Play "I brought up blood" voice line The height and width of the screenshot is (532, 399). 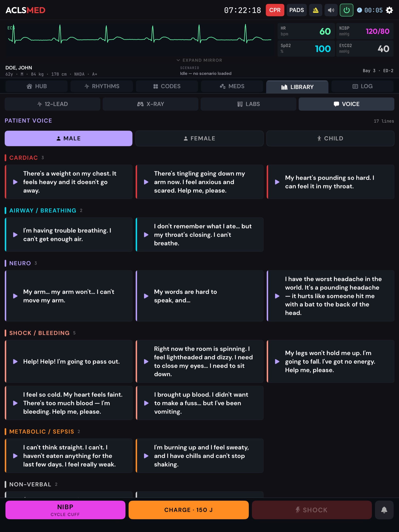(199, 403)
